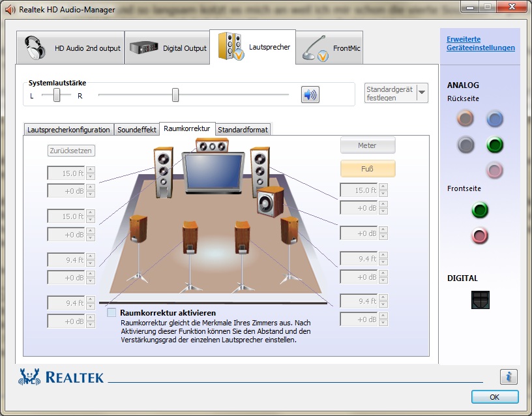Open the information button
This screenshot has height=416, width=532.
click(509, 377)
